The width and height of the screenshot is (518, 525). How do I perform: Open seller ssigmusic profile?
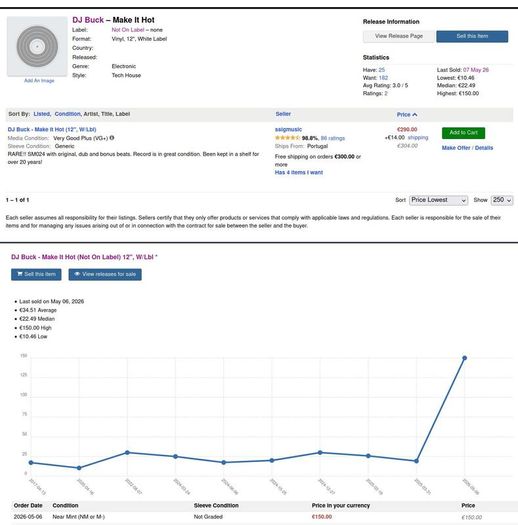pyautogui.click(x=288, y=130)
